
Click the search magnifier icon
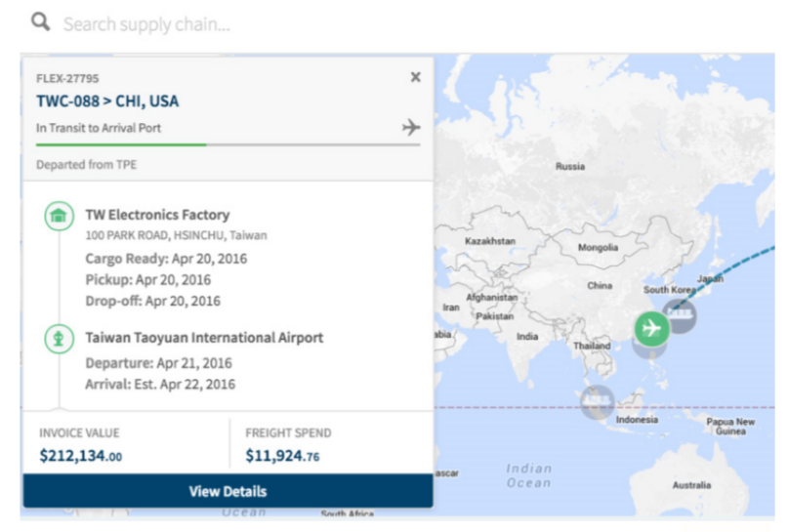tap(40, 21)
